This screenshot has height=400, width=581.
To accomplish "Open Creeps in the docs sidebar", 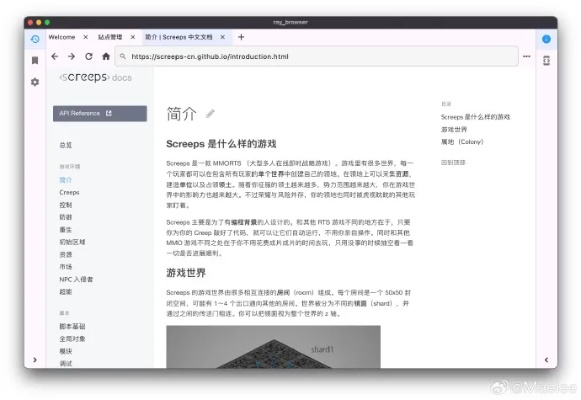I will tap(69, 193).
